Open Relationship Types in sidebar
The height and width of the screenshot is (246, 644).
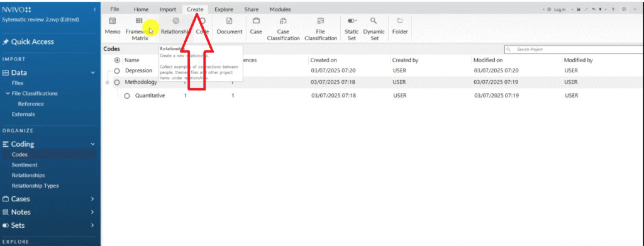[35, 186]
